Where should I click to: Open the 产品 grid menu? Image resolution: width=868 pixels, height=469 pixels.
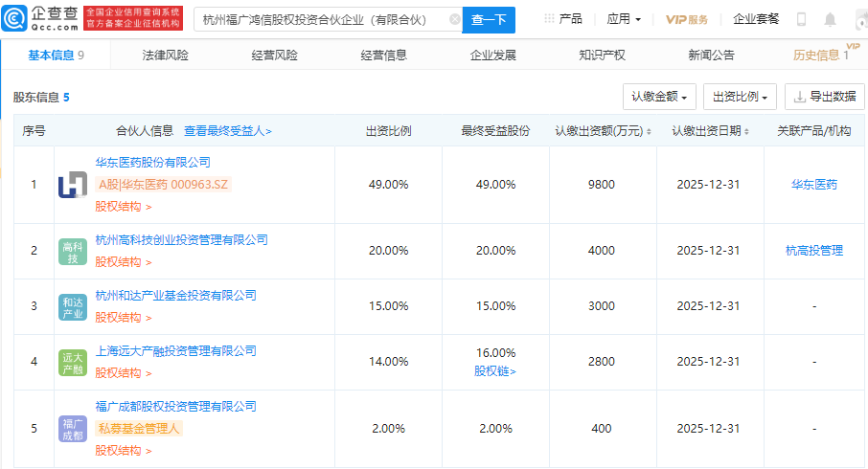tap(563, 19)
